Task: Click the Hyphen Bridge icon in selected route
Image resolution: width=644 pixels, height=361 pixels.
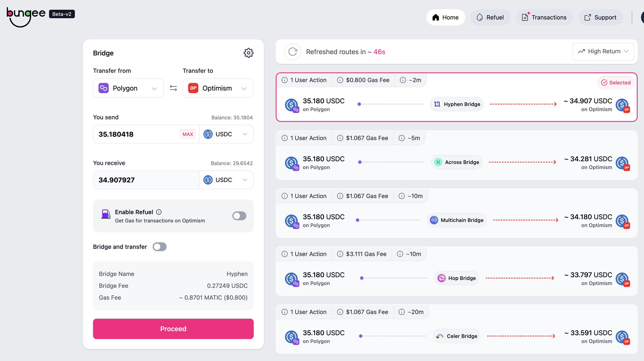Action: tap(437, 104)
